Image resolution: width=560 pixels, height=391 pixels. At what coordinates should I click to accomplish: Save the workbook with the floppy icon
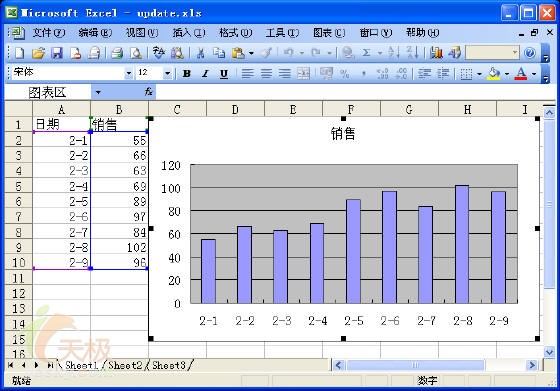pyautogui.click(x=57, y=53)
